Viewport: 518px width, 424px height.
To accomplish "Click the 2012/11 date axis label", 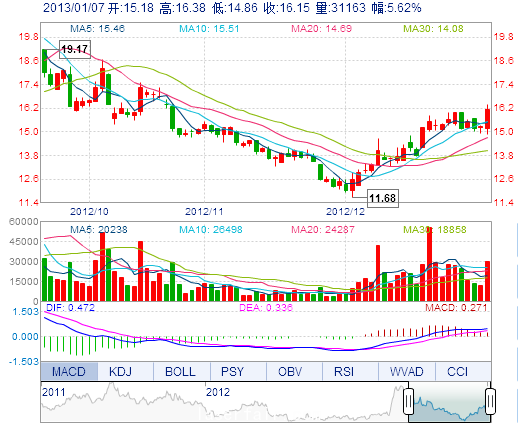I will [204, 211].
